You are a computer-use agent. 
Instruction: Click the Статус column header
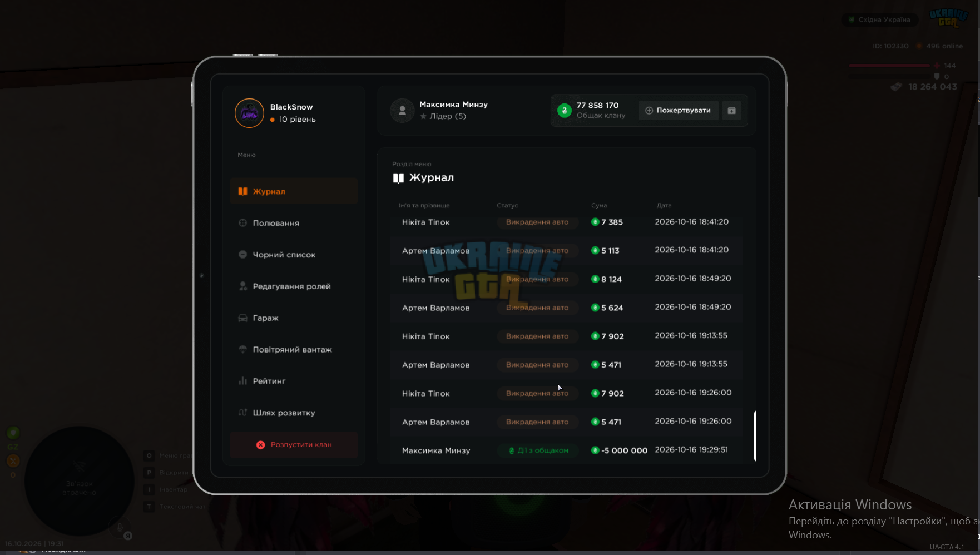coord(507,205)
